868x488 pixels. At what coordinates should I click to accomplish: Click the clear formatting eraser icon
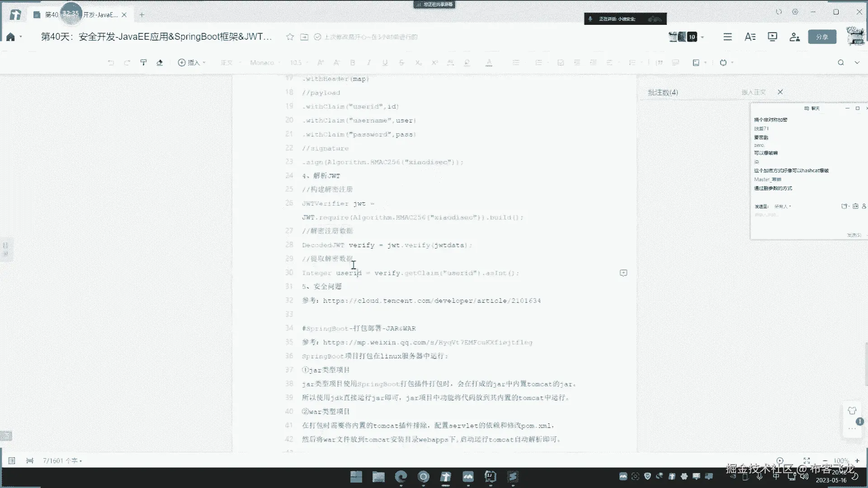160,62
